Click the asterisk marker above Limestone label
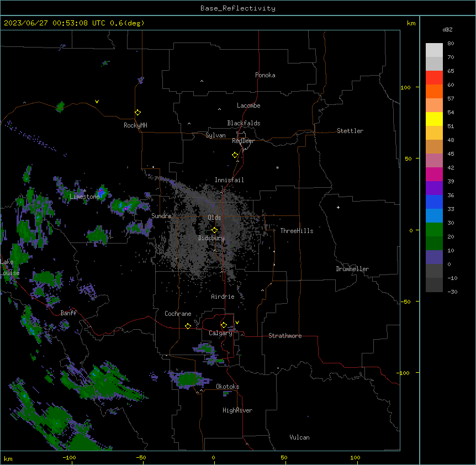 point(84,191)
